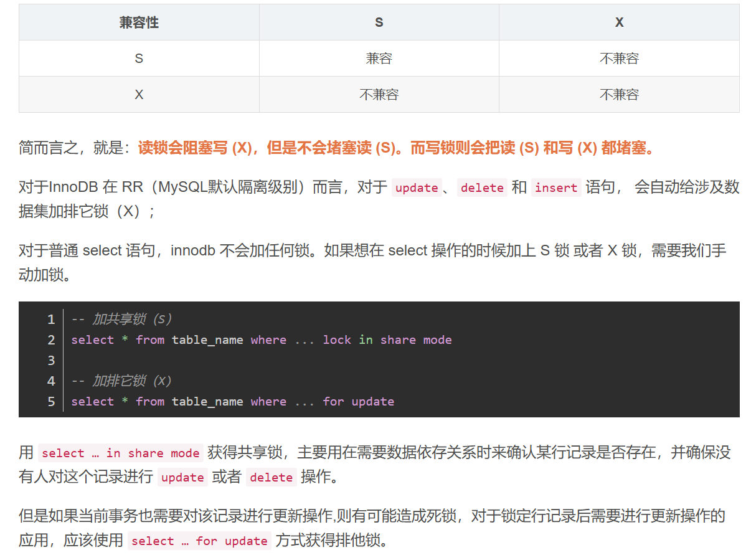The width and height of the screenshot is (751, 560).
Task: Click line number 1 in code block
Action: click(x=51, y=319)
